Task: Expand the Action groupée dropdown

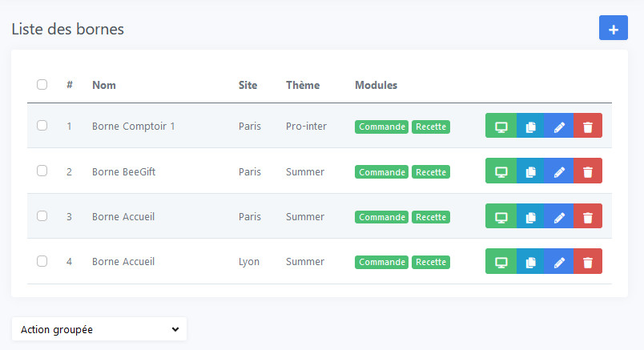Action: tap(99, 329)
